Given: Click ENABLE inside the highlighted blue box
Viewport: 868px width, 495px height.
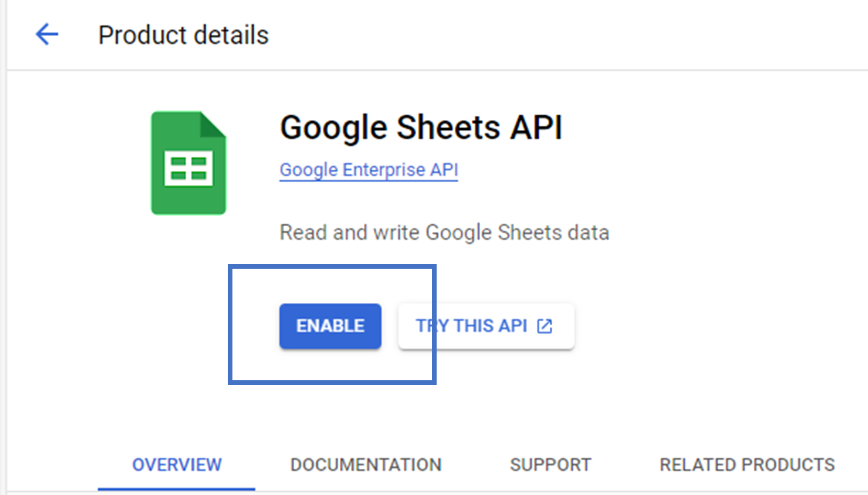Looking at the screenshot, I should pos(330,326).
